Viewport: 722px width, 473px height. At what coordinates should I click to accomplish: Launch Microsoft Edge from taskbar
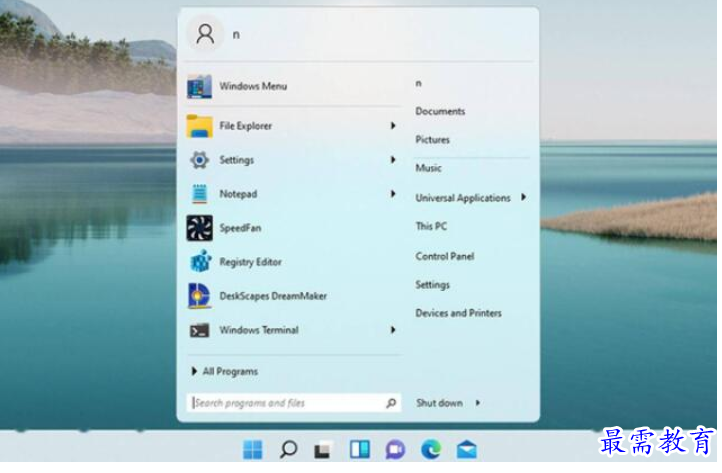[431, 450]
